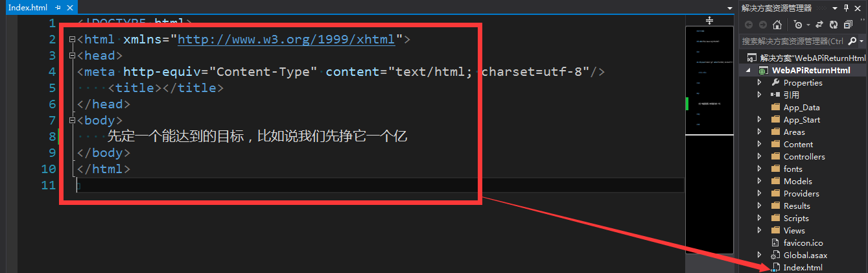Click into the Solution Explorer search box

point(793,41)
